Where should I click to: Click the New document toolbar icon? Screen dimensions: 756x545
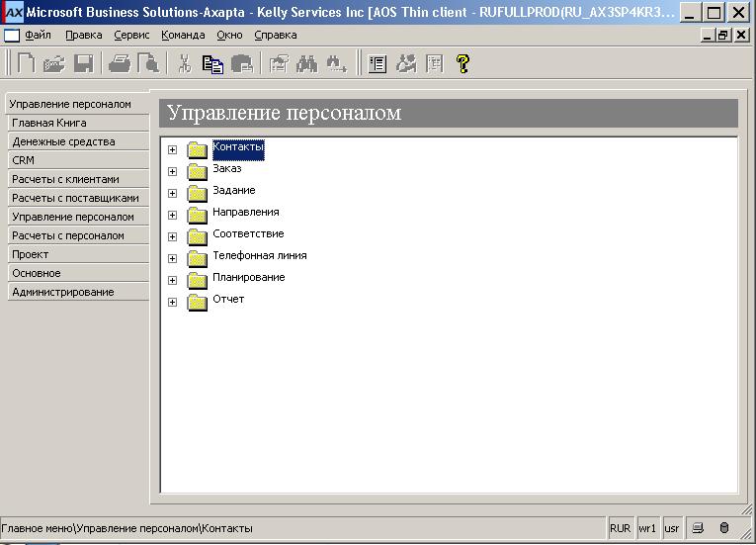pos(26,63)
